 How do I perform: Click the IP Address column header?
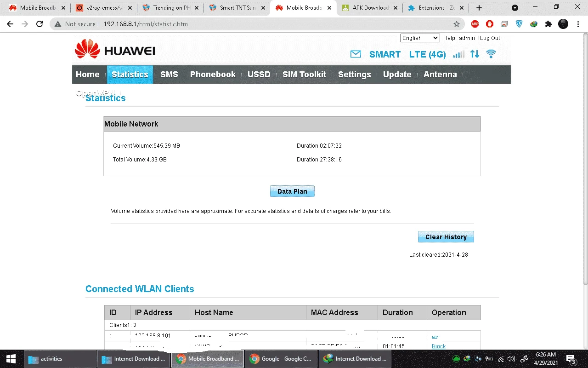pos(160,312)
